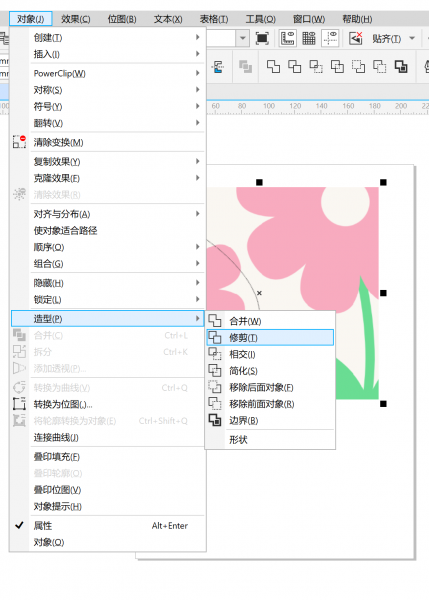This screenshot has height=600, width=429.
Task: Click the weld icon in property bar
Action: click(x=273, y=67)
